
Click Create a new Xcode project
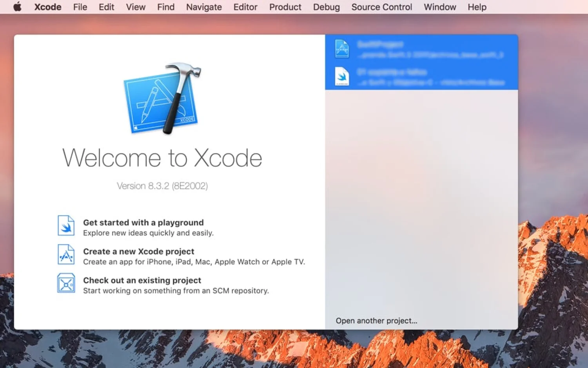coord(138,251)
